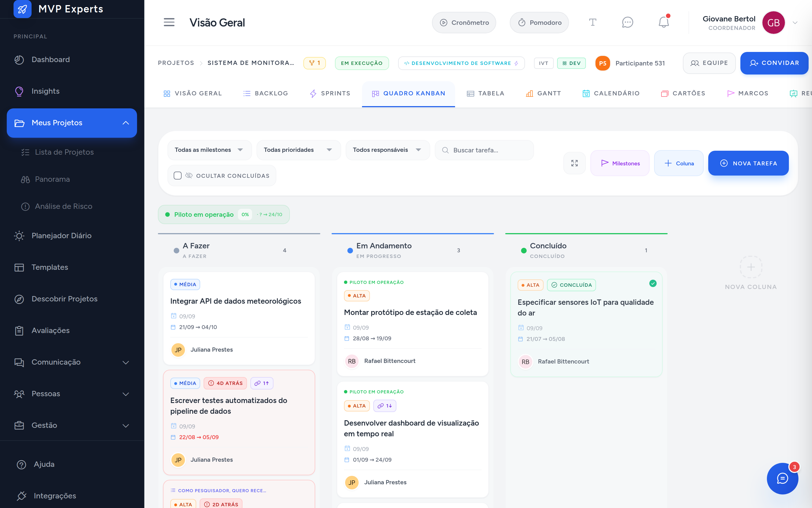Open Desenvolvimento de Software category selector

coord(461,63)
